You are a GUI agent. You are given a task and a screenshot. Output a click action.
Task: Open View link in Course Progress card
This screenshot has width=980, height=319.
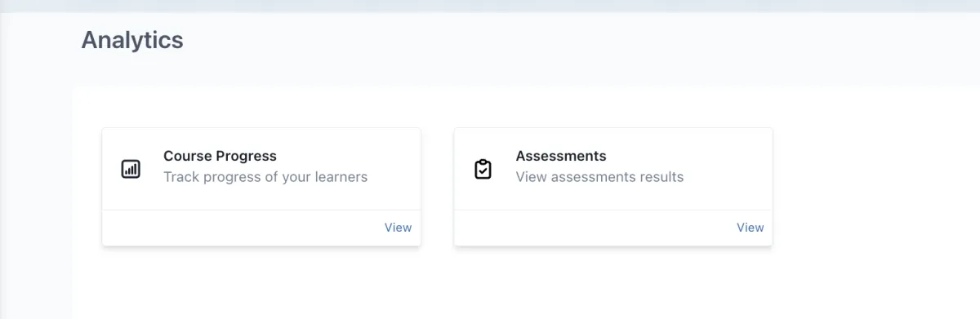[398, 228]
